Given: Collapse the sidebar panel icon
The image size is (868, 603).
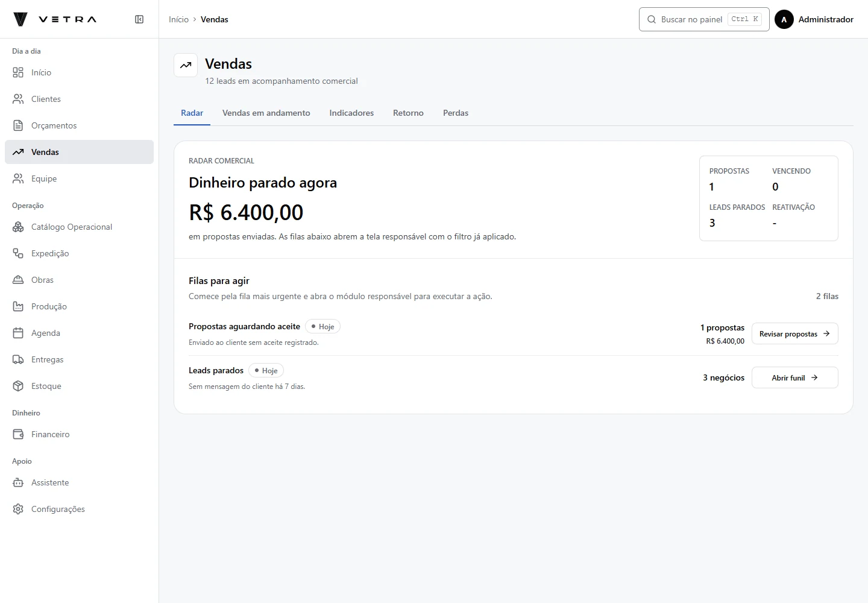Looking at the screenshot, I should (139, 19).
